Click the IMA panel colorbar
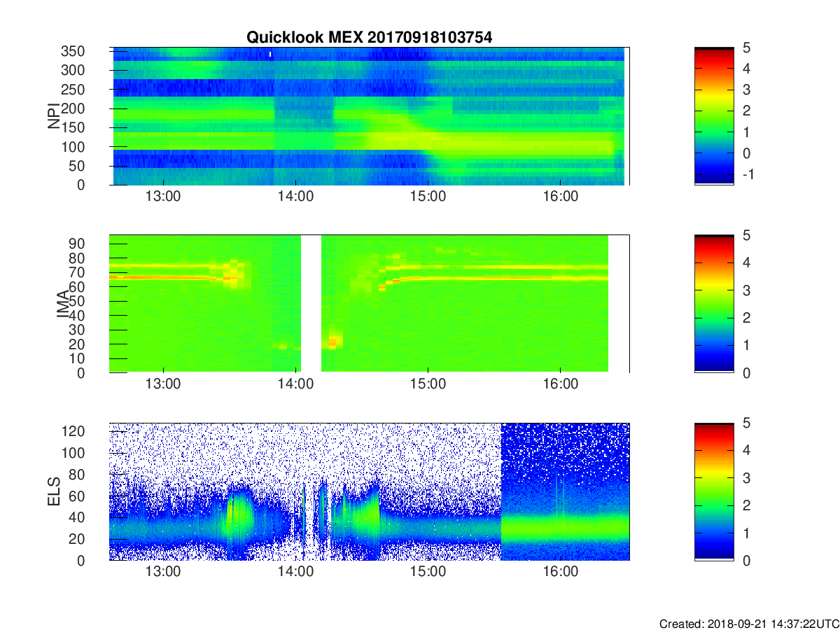The height and width of the screenshot is (630, 840). point(714,304)
